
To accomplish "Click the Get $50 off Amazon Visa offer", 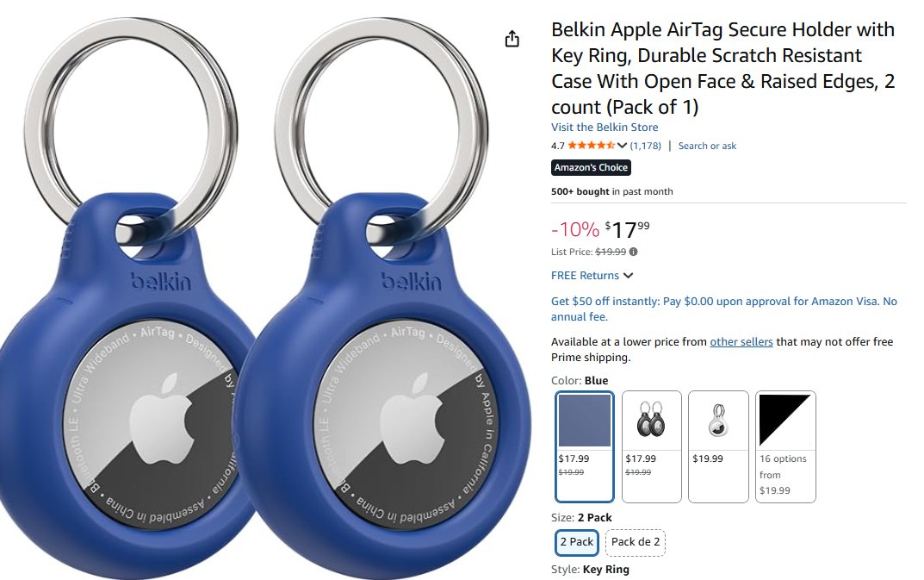I will pyautogui.click(x=723, y=309).
